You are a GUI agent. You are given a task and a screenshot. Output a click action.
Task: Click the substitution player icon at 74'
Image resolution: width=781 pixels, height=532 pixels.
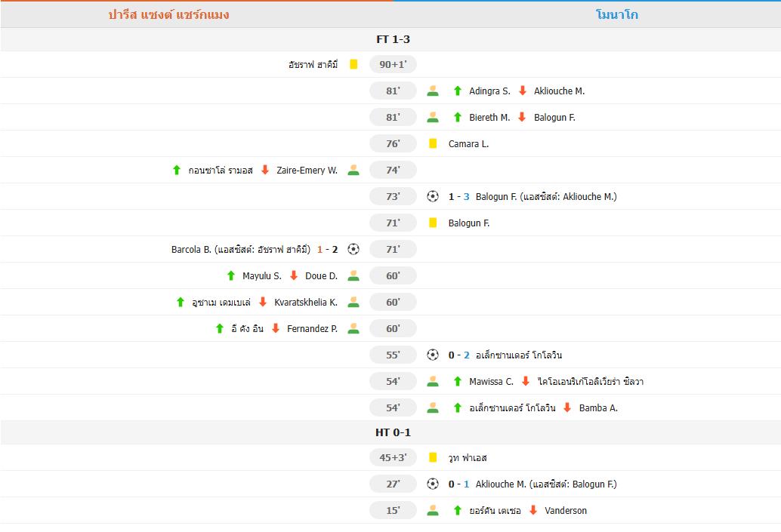pos(353,171)
